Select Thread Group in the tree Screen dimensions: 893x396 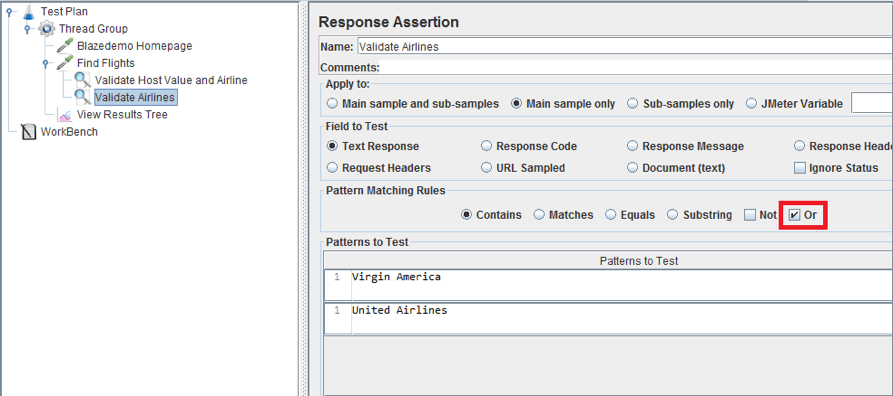coord(93,28)
